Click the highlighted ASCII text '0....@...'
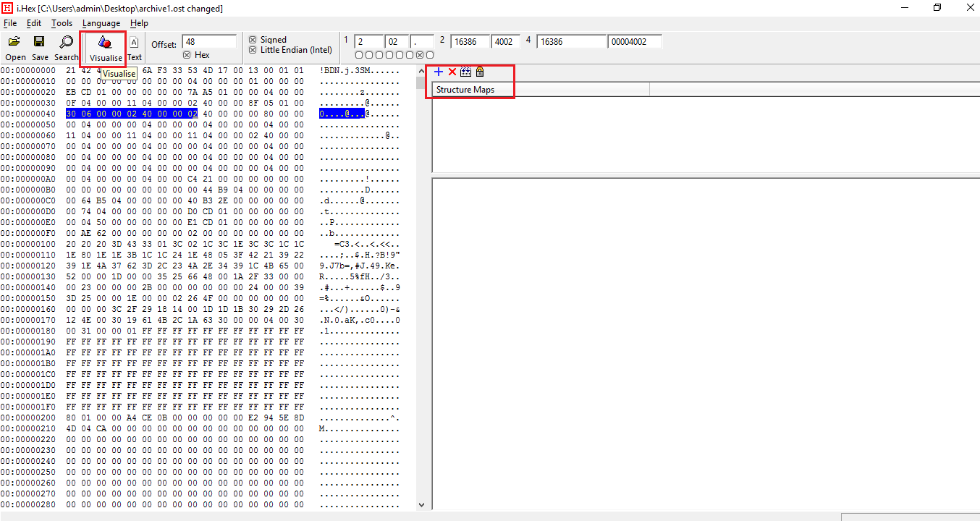The height and width of the screenshot is (521, 980). [342, 114]
